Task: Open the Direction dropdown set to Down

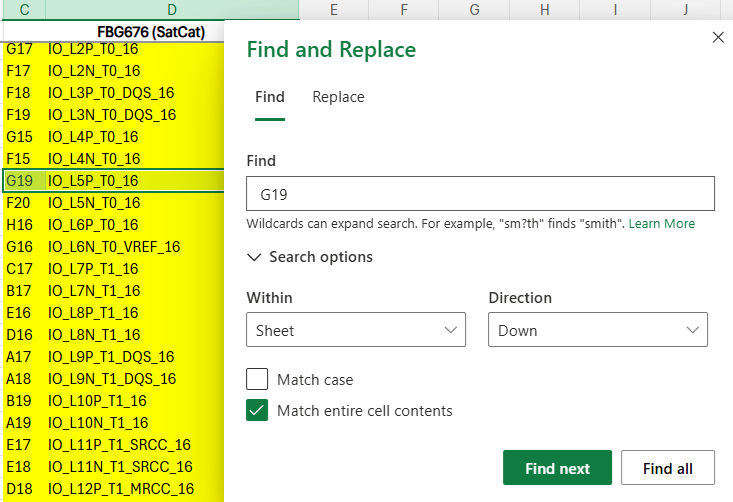Action: coord(598,330)
